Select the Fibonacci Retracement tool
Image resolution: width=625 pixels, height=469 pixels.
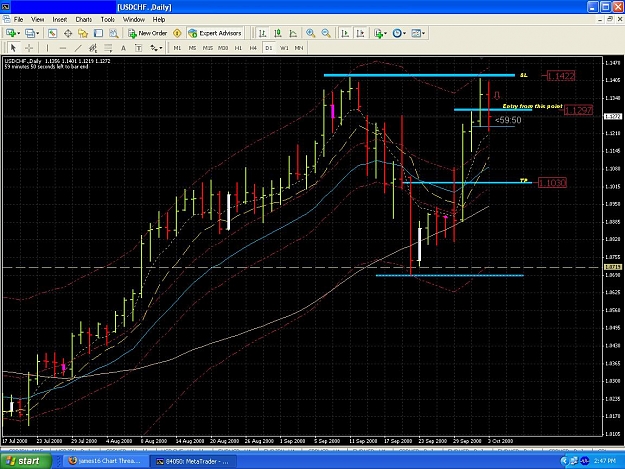click(x=108, y=48)
